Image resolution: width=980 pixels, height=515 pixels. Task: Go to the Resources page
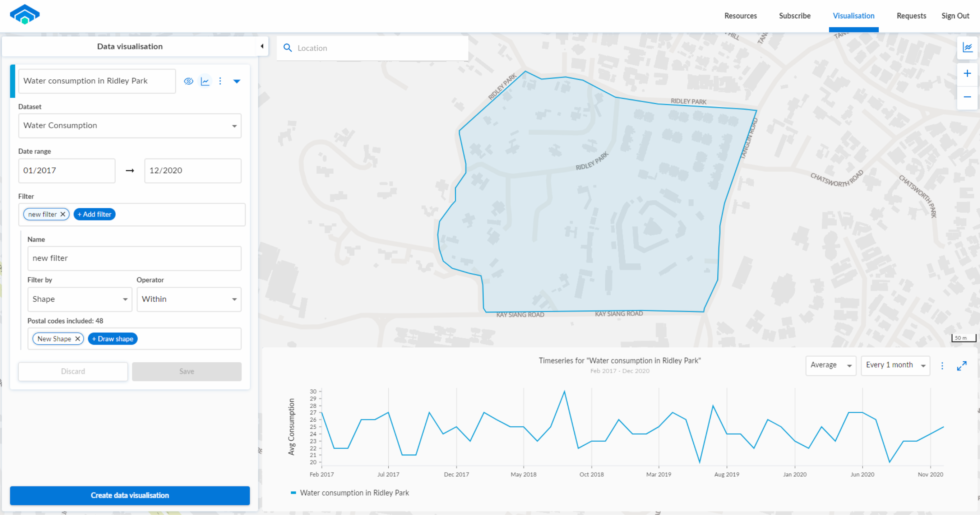pos(740,16)
